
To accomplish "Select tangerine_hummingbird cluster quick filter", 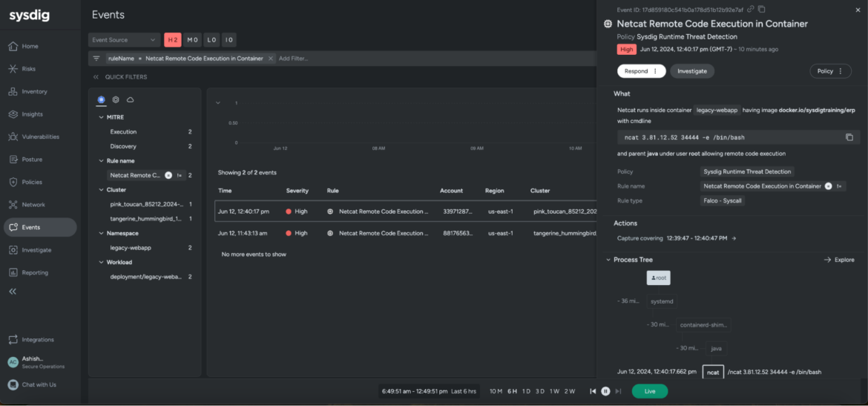I will point(146,219).
